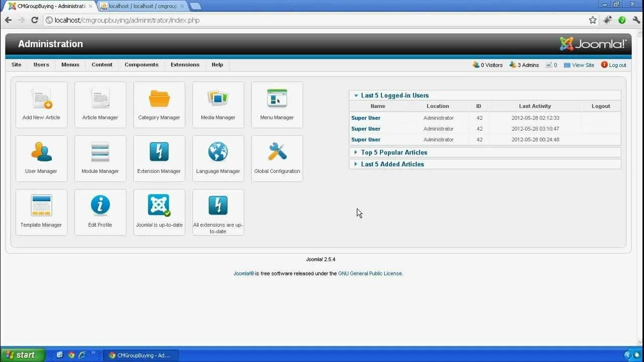Click the Log out link
This screenshot has width=644, height=362.
tap(614, 65)
